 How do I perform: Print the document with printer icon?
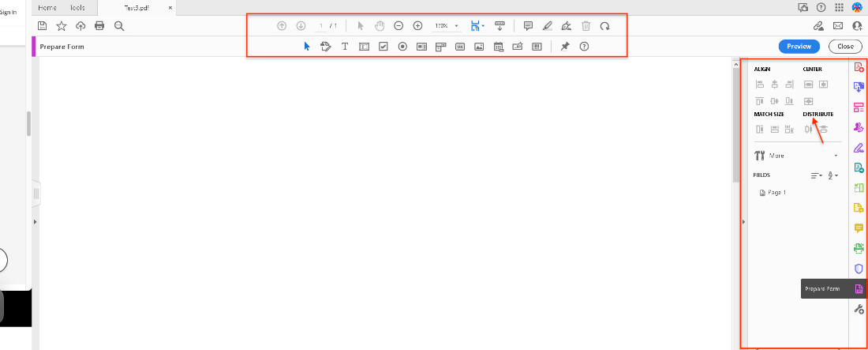(99, 26)
